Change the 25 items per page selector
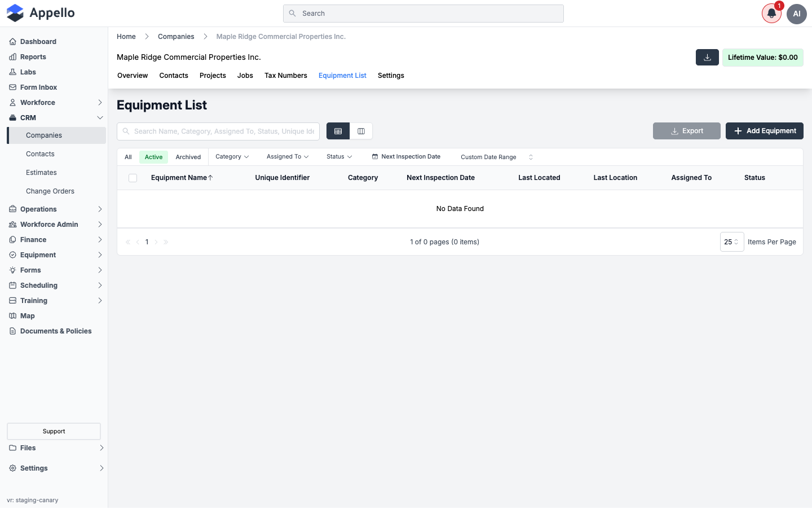Screen dimensions: 812x518 tap(732, 242)
